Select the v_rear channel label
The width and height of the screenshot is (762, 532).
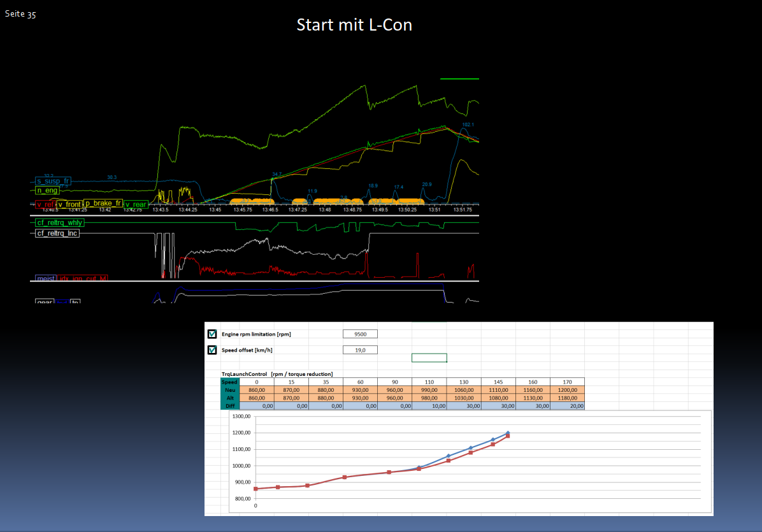136,205
